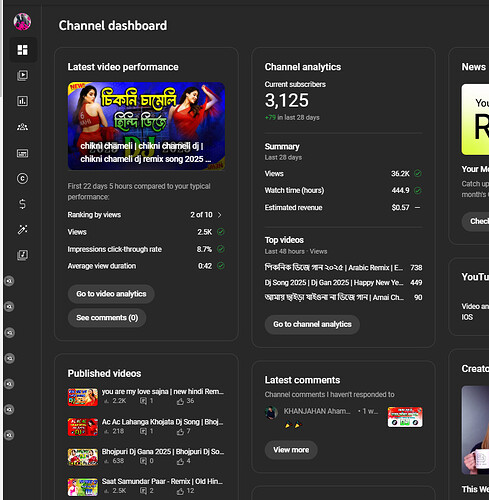This screenshot has height=500, width=489.
Task: Open the Audio library sidebar icon
Action: click(22, 255)
